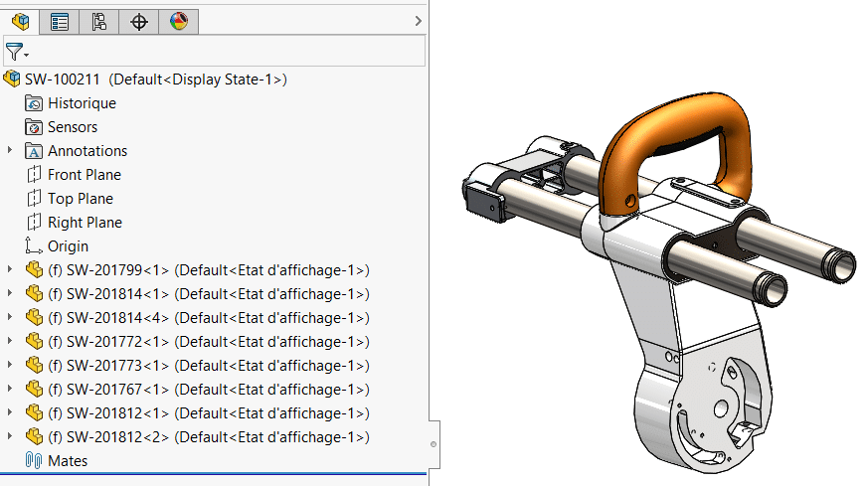This screenshot has height=486, width=868.
Task: Click the part icon of SW-201767<1>
Action: click(x=35, y=389)
